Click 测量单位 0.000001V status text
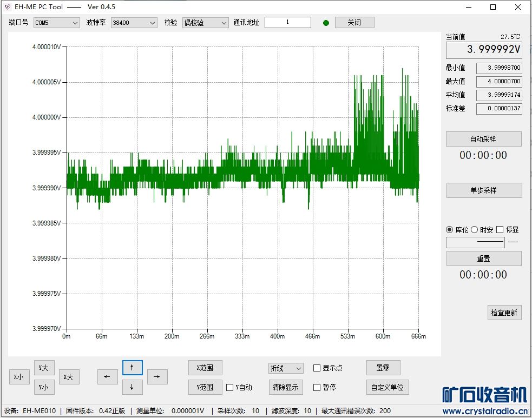 point(170,411)
